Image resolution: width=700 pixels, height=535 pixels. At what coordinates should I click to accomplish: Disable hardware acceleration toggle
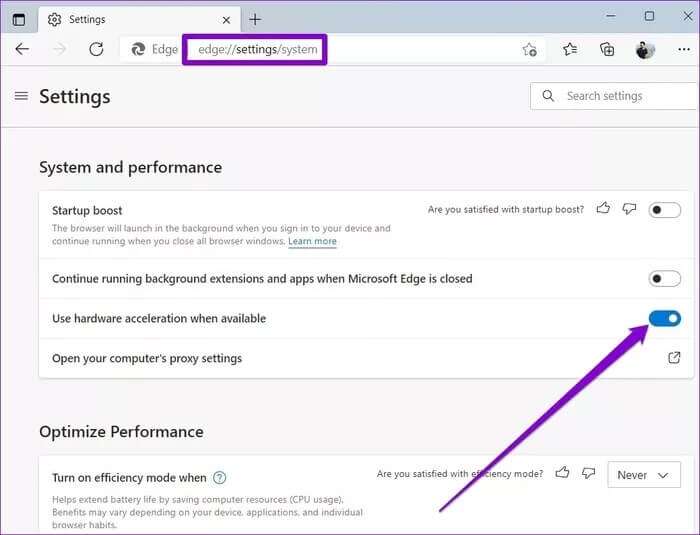(664, 318)
